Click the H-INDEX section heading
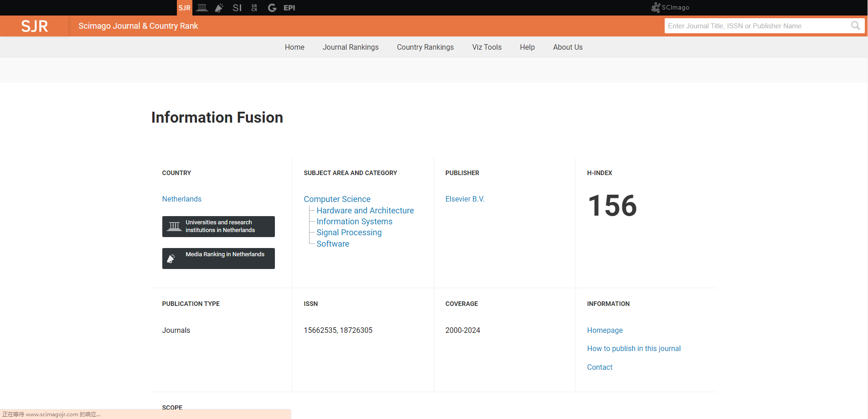 coord(599,173)
